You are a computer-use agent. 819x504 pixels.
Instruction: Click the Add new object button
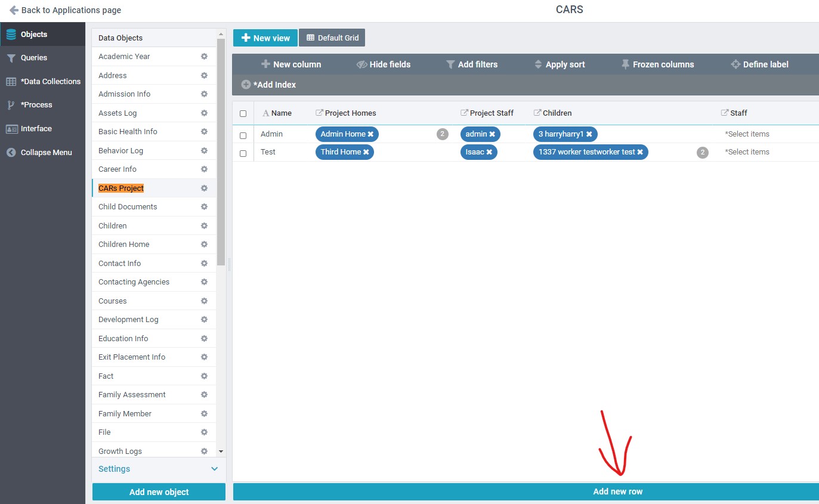coord(159,492)
